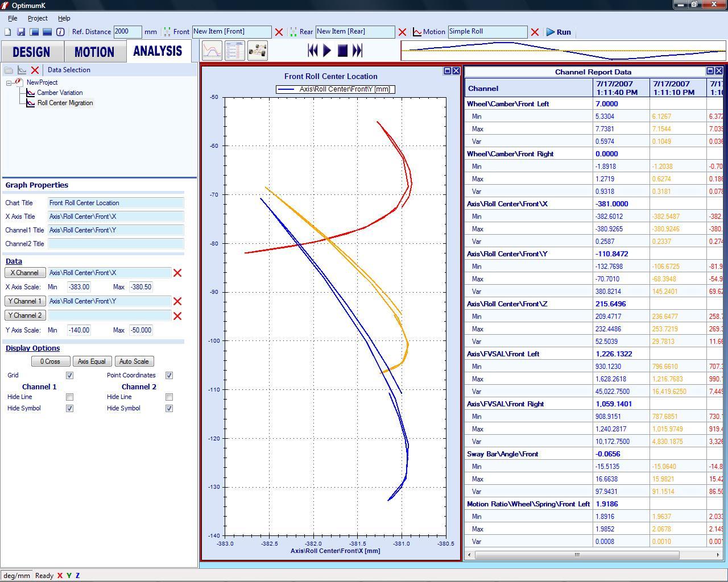
Task: Enable Hide Line for Channel 1
Action: (x=69, y=397)
